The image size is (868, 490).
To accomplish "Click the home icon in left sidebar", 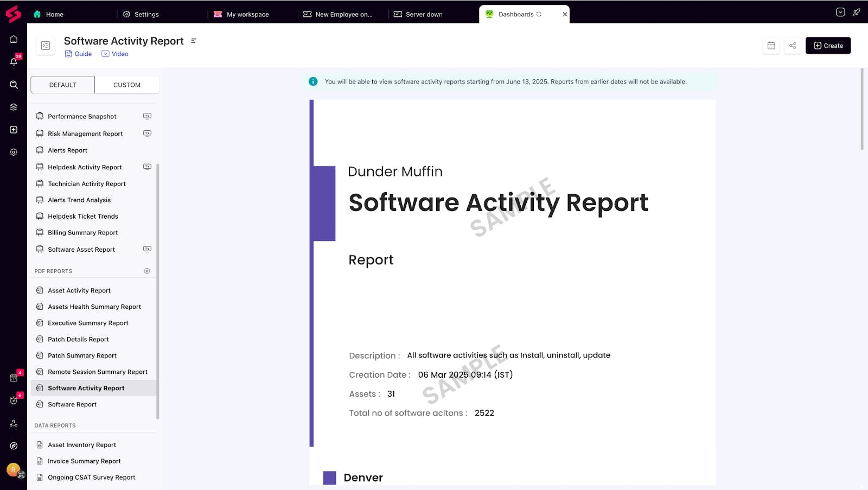I will click(14, 39).
